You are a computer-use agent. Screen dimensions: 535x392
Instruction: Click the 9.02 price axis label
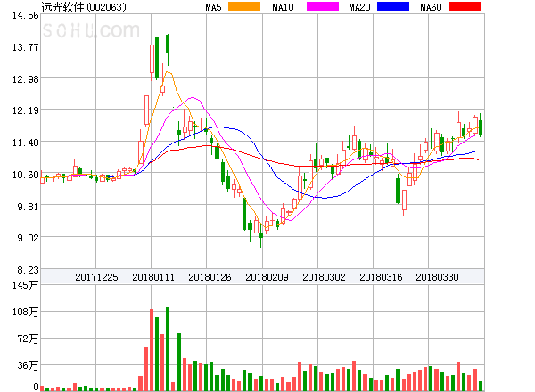(28, 238)
